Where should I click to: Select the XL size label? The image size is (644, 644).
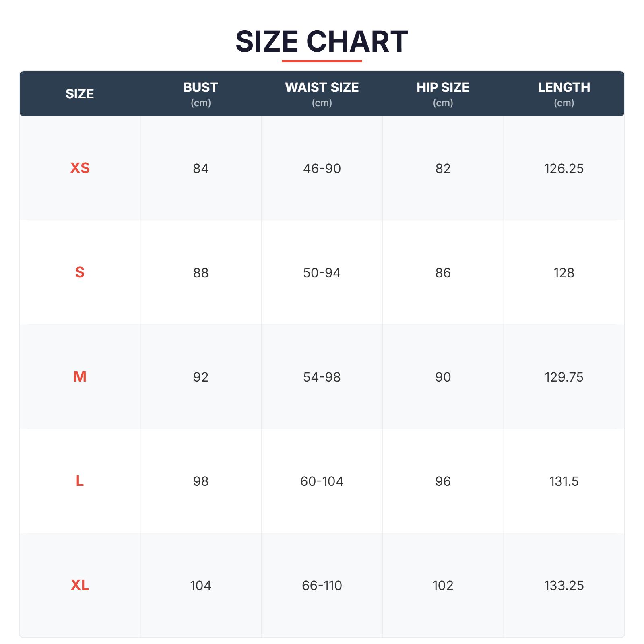[x=80, y=585]
